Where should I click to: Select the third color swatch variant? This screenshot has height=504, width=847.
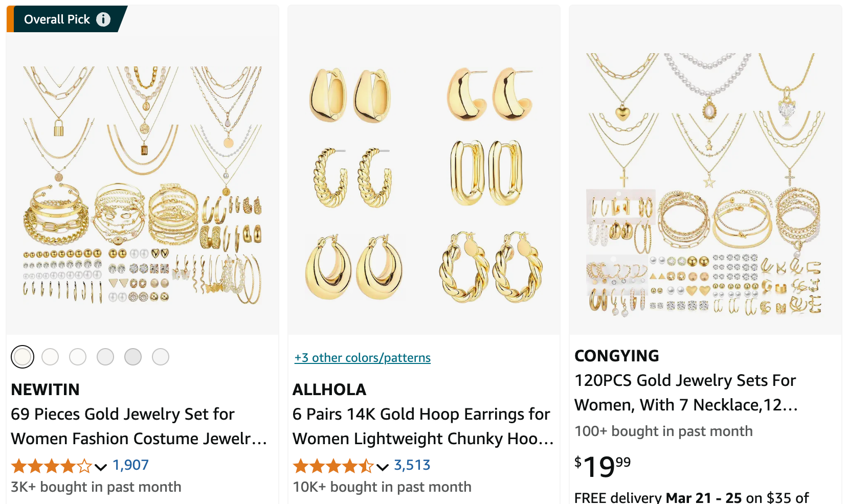pyautogui.click(x=78, y=356)
